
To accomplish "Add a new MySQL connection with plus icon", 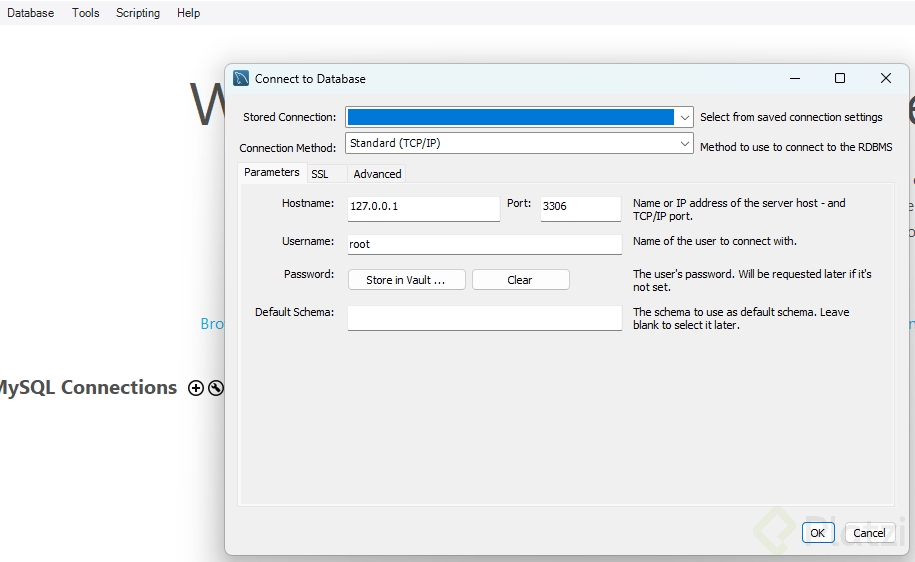I will coord(195,388).
